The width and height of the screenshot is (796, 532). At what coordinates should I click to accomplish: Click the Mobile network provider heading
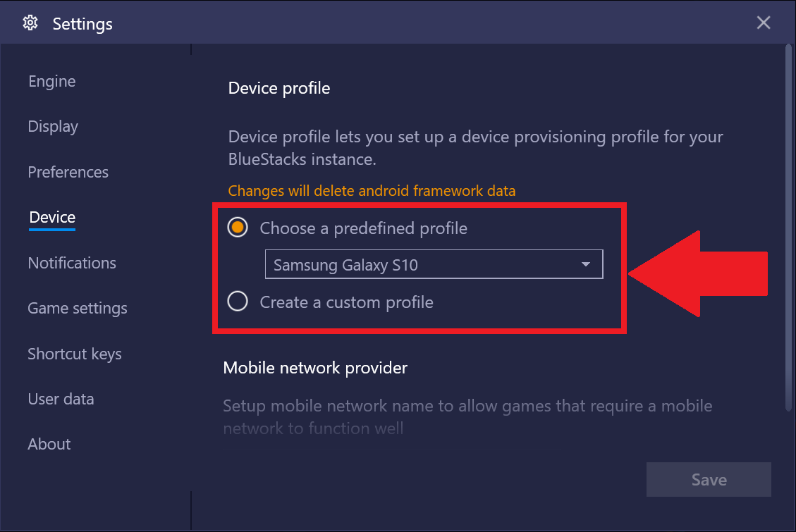pos(315,368)
